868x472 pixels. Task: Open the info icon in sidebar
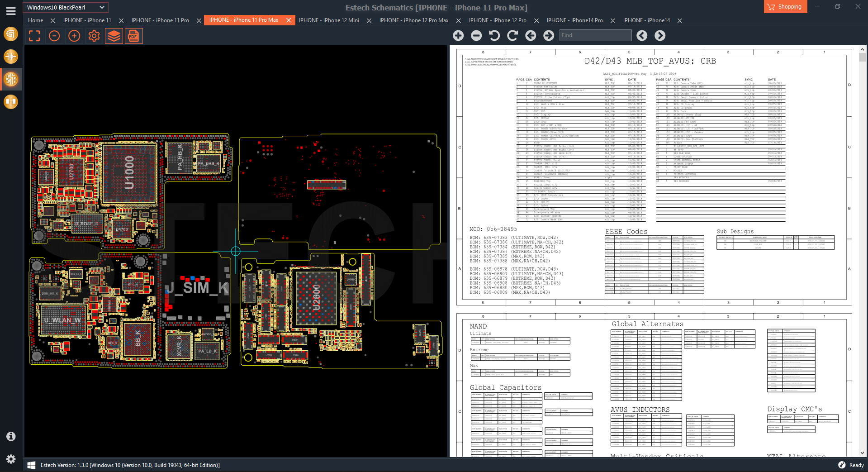point(11,436)
